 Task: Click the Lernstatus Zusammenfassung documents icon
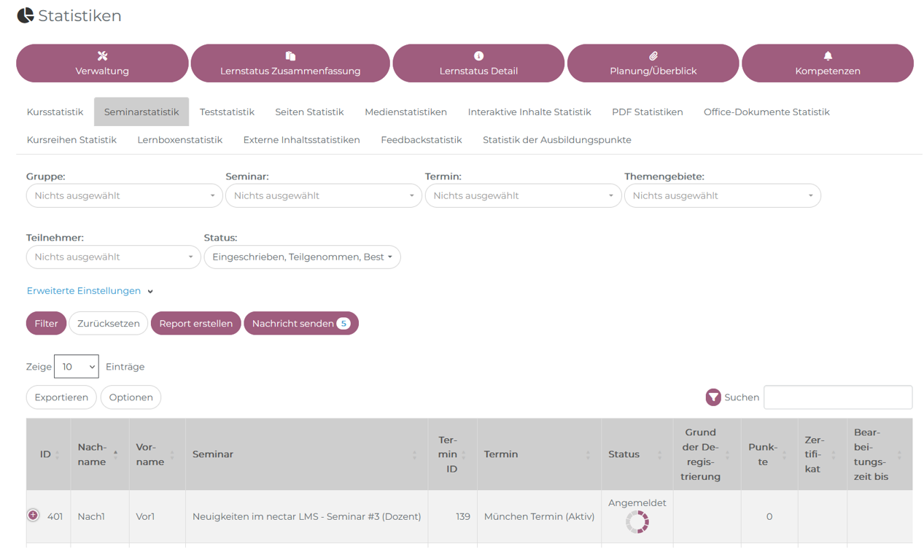pyautogui.click(x=290, y=56)
